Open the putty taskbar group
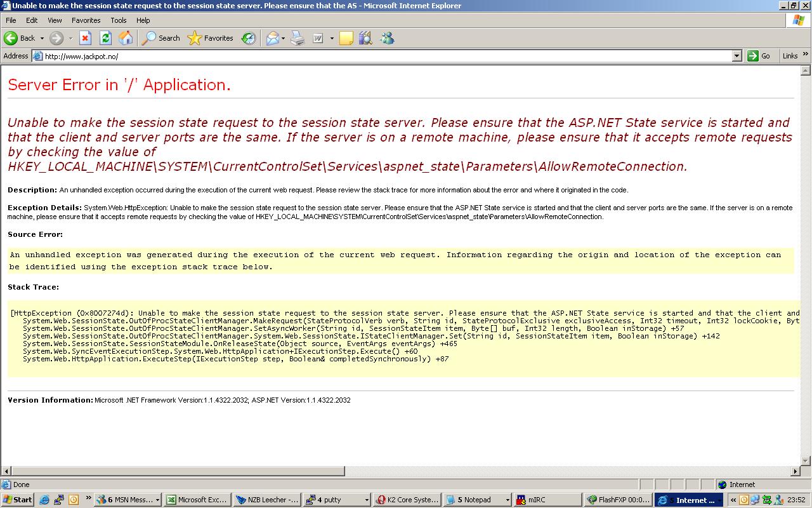The height and width of the screenshot is (508, 812). click(337, 500)
